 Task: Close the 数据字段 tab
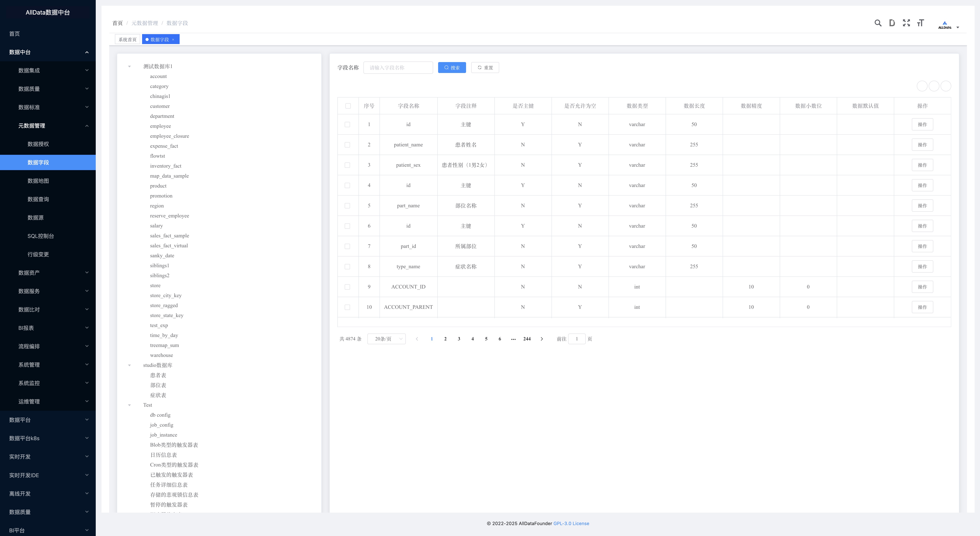pyautogui.click(x=173, y=40)
